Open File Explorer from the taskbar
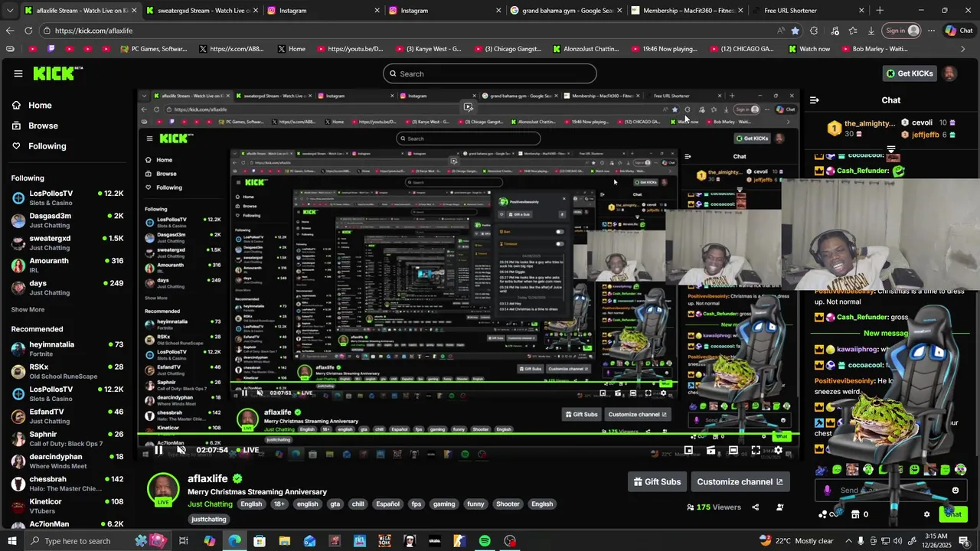Image resolution: width=980 pixels, height=551 pixels. coord(284,541)
